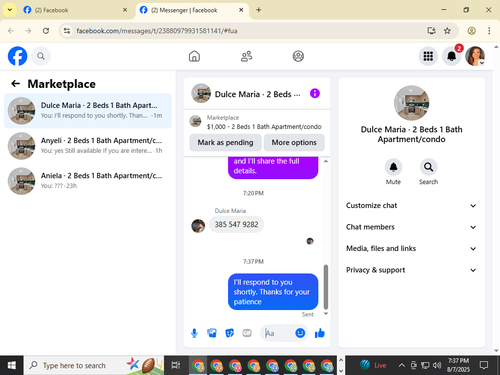Open Windows Start menu
The image size is (500, 375).
pyautogui.click(x=11, y=365)
